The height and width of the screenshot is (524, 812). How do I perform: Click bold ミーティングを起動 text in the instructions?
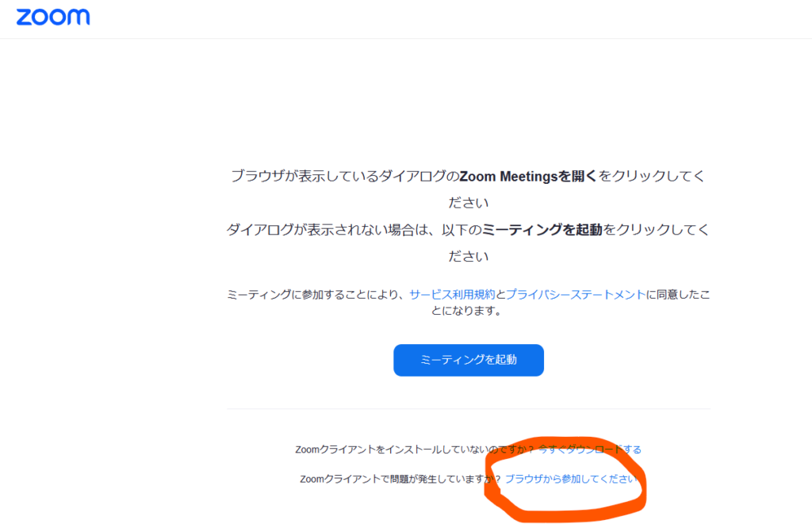click(542, 230)
